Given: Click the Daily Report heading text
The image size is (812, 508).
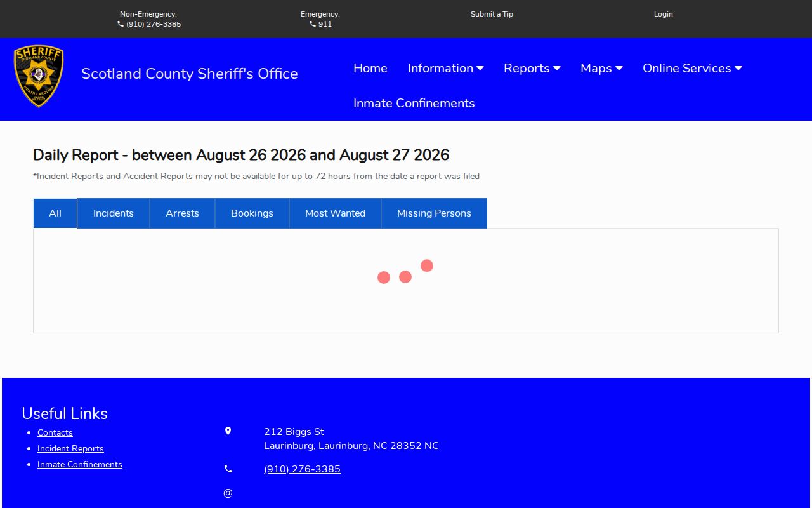Looking at the screenshot, I should [241, 155].
